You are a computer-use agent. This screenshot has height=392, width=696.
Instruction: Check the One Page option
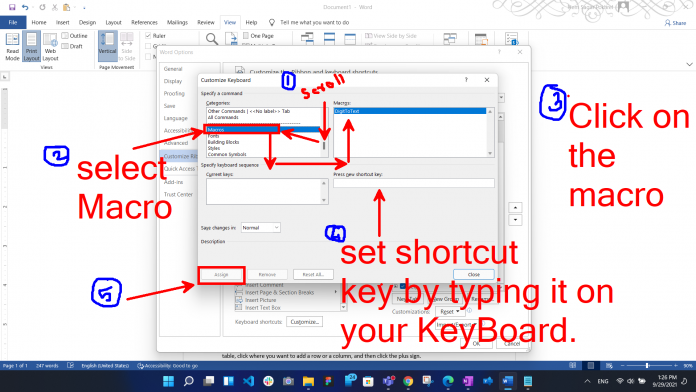[x=246, y=36]
